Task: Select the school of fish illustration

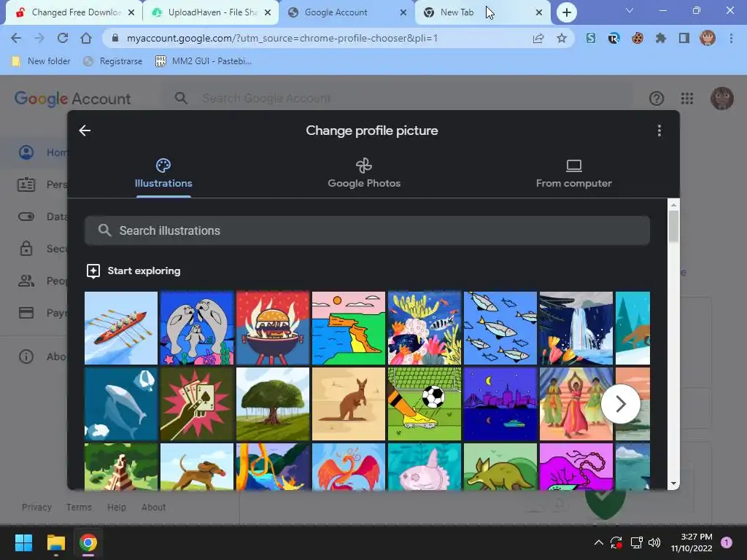Action: tap(500, 328)
